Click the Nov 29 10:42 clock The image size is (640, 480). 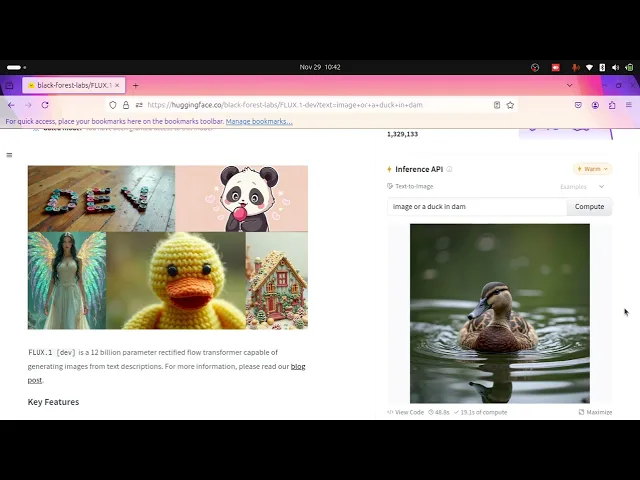tap(320, 67)
